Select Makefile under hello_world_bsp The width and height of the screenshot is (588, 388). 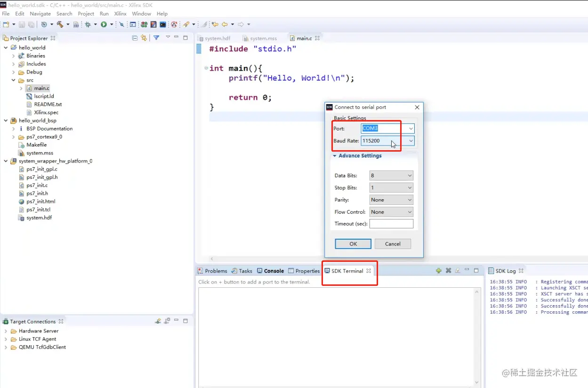point(36,145)
